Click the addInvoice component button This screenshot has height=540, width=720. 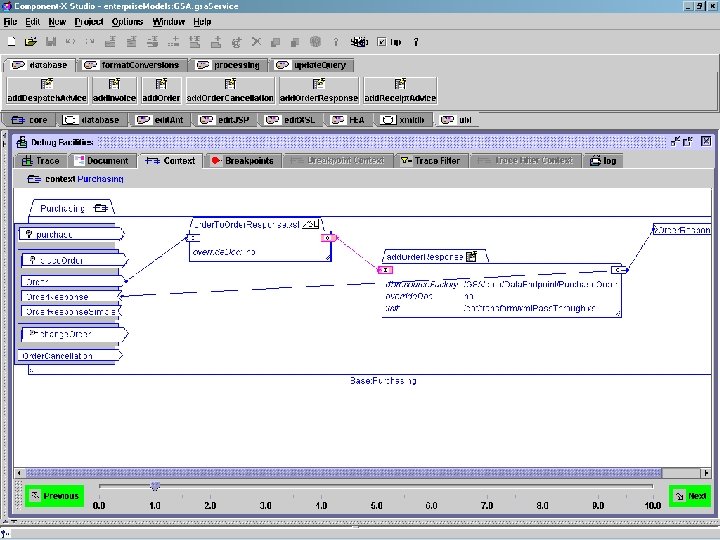tap(114, 90)
